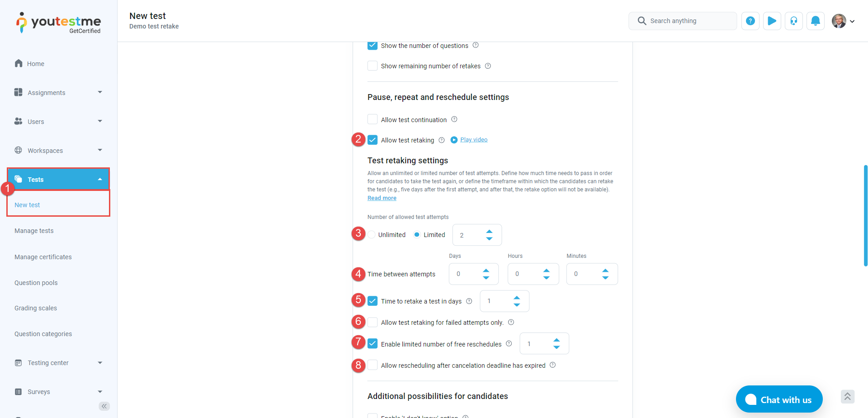
Task: Select the Home icon in the sidebar
Action: tap(18, 63)
